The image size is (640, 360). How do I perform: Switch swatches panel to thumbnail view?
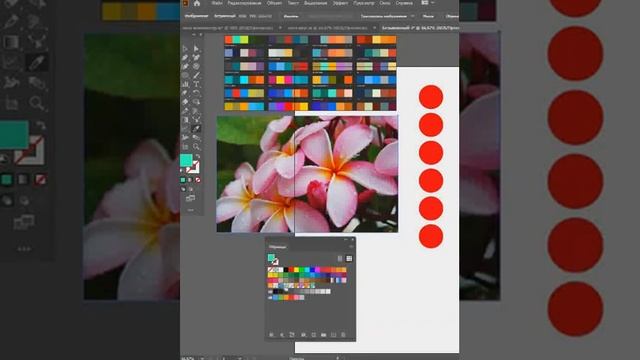[x=349, y=258]
